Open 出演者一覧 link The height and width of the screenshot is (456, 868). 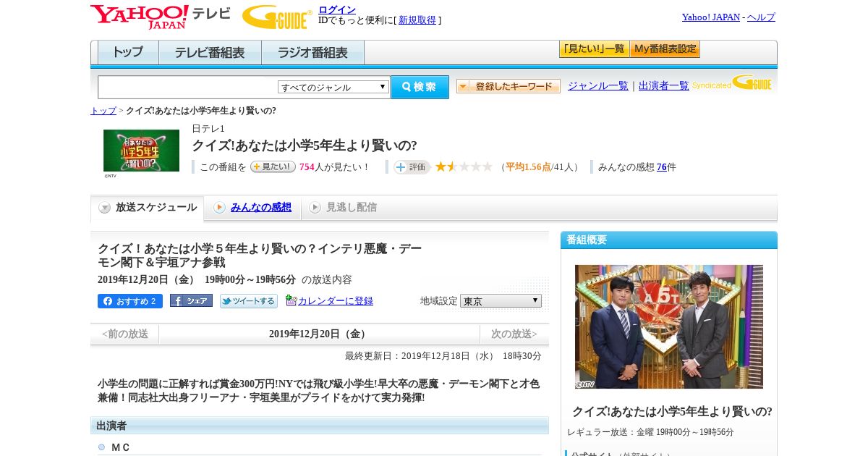click(x=664, y=85)
